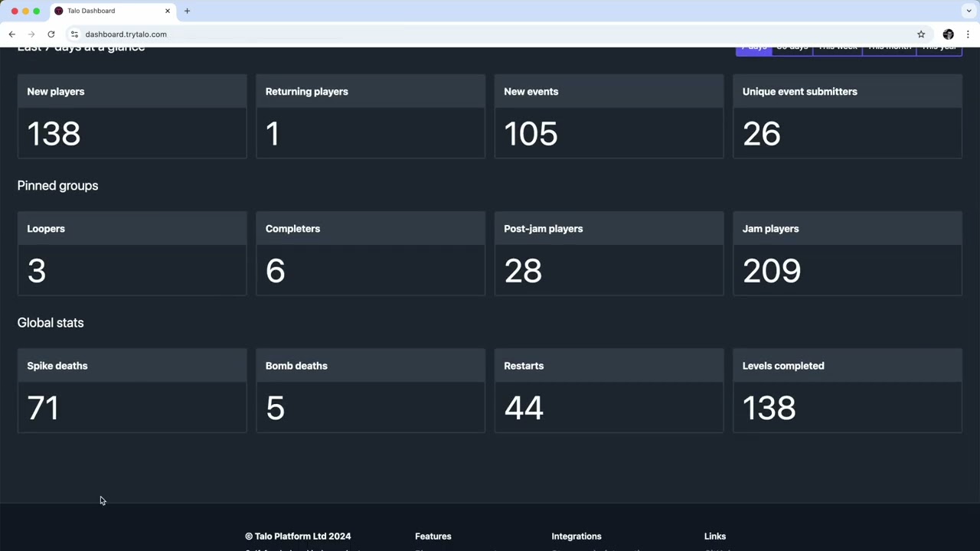Click the browser forward arrow
The image size is (980, 551).
[x=31, y=34]
